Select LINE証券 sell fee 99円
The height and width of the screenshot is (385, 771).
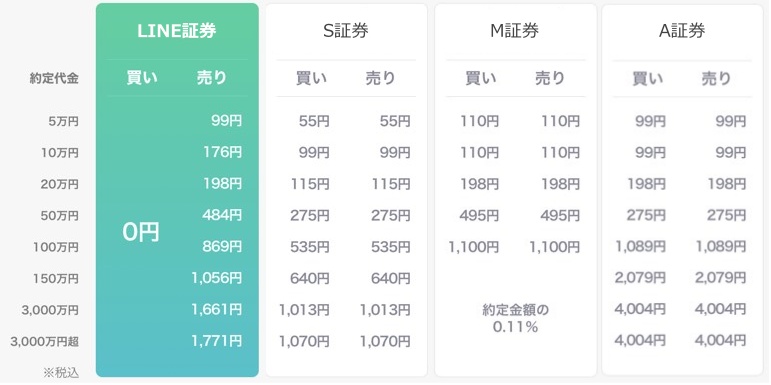pos(227,120)
